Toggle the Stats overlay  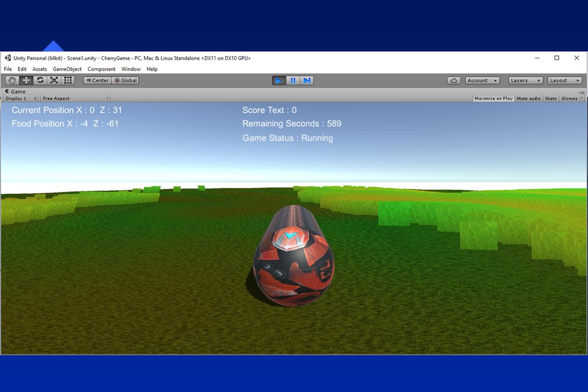click(x=551, y=98)
